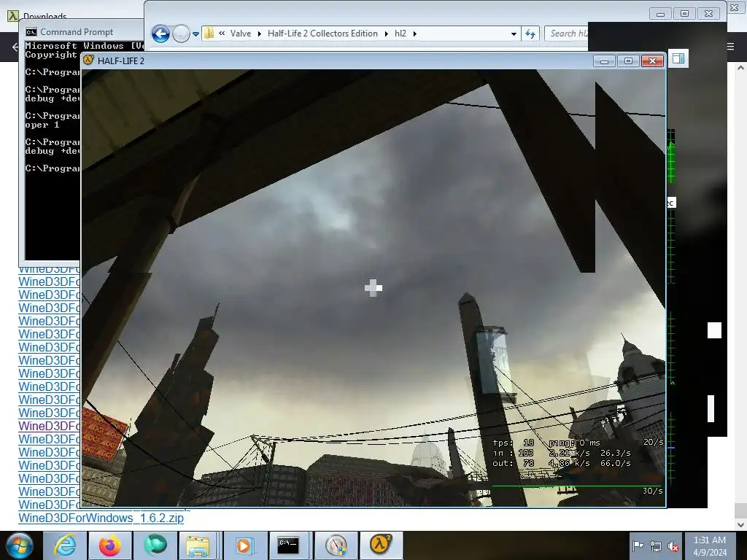
Task: Open the browser hamburger menu
Action: (x=730, y=46)
